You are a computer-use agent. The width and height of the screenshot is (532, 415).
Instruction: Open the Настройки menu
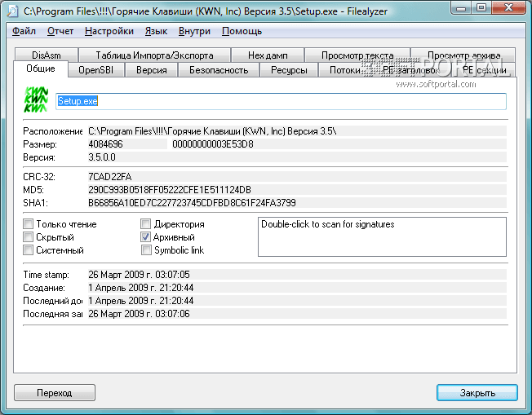point(109,31)
